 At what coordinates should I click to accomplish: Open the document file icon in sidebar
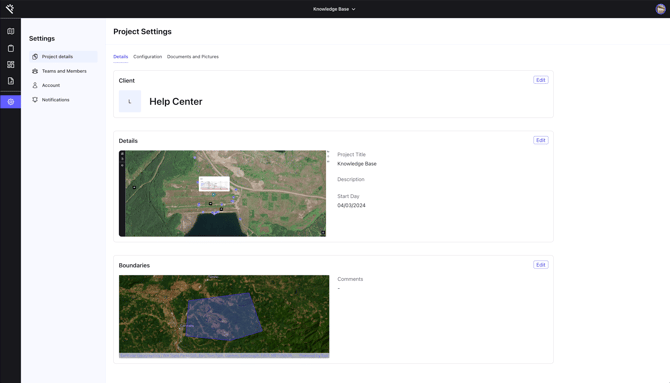[x=11, y=81]
